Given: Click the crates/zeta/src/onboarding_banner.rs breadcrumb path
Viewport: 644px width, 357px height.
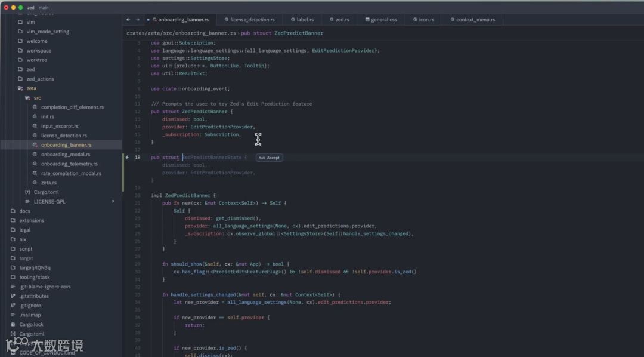Looking at the screenshot, I should point(181,33).
